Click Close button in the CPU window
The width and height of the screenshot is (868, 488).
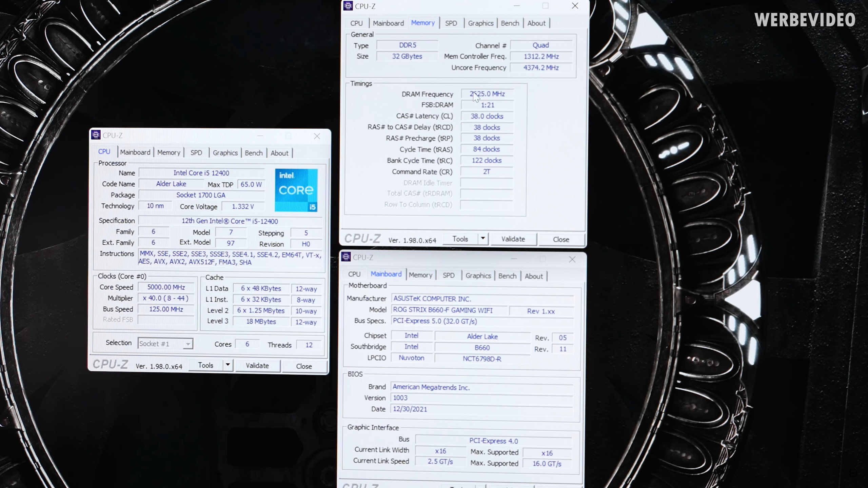coord(304,366)
